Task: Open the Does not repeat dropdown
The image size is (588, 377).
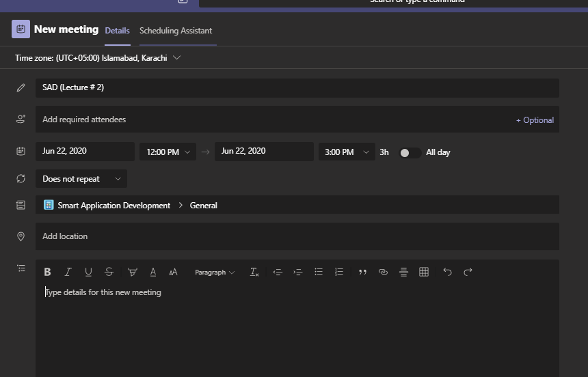Action: pyautogui.click(x=81, y=179)
